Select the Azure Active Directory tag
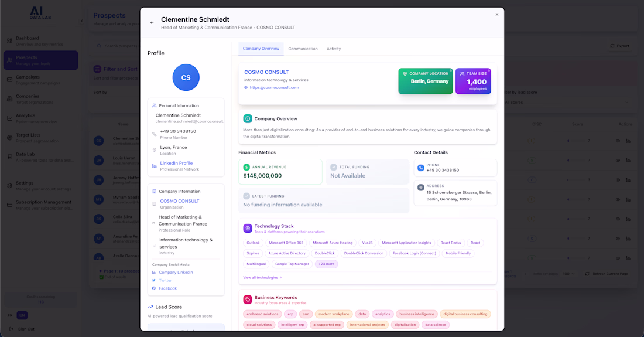The width and height of the screenshot is (644, 337). (x=287, y=253)
